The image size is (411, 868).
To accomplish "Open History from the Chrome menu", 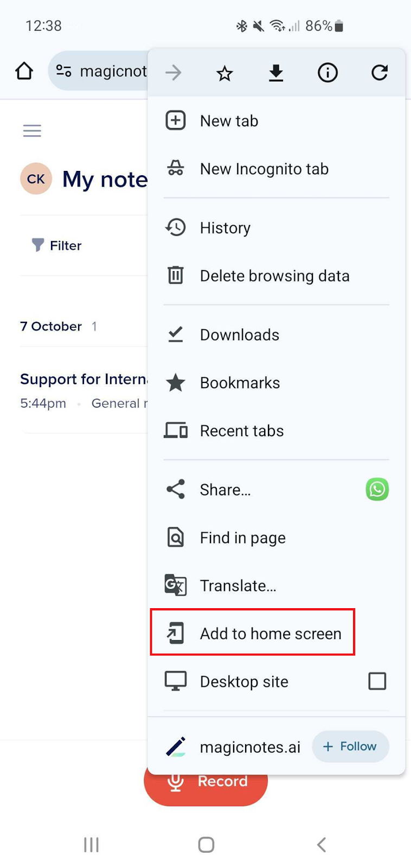I will pos(225,227).
